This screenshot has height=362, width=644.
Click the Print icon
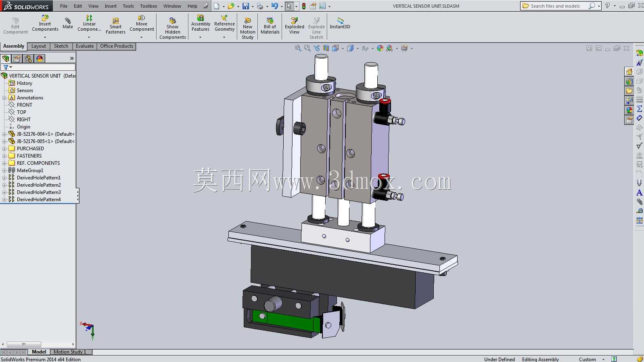[260, 6]
